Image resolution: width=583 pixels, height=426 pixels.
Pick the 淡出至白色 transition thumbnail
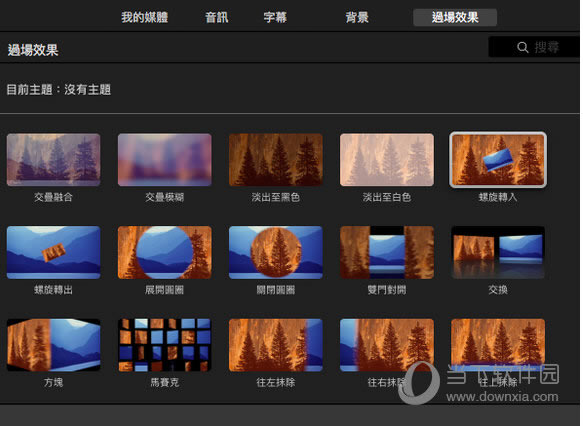point(387,160)
